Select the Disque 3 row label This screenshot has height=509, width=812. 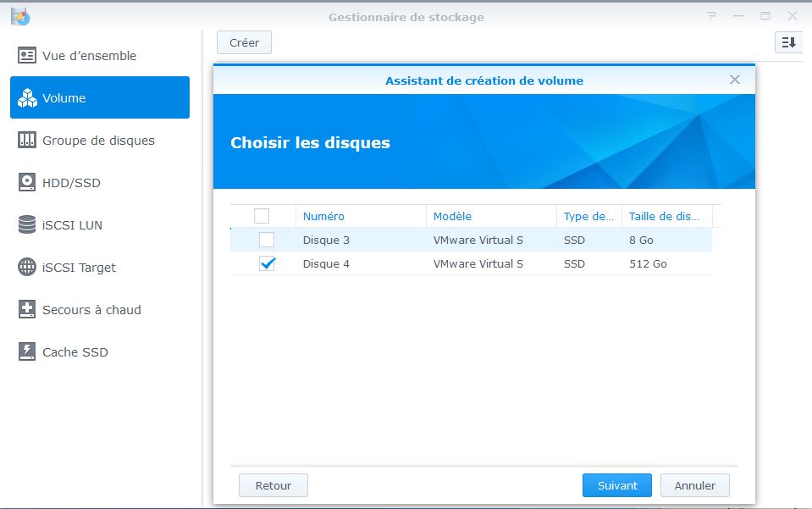(326, 240)
